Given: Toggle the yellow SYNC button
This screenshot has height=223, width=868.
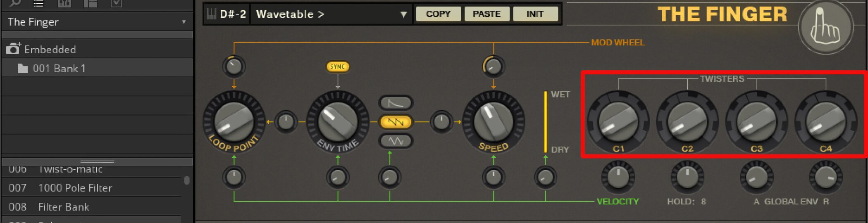Looking at the screenshot, I should [338, 66].
